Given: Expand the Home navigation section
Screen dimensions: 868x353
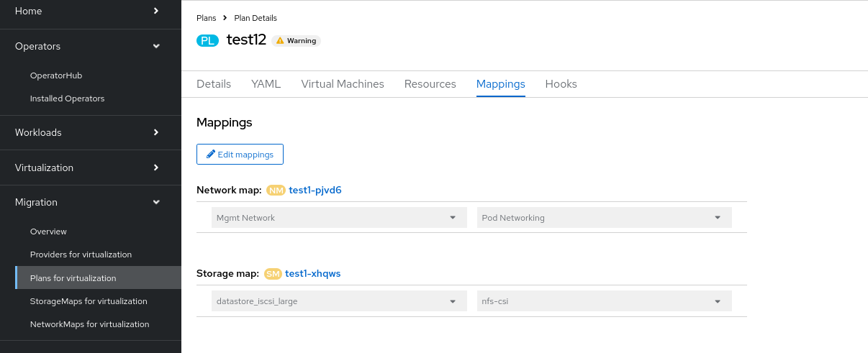Looking at the screenshot, I should pyautogui.click(x=156, y=12).
